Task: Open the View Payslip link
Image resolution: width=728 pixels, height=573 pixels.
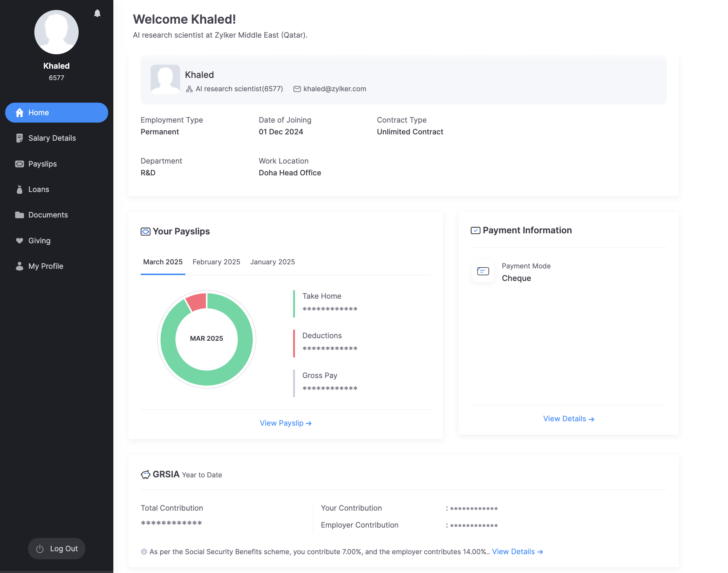Action: (285, 423)
